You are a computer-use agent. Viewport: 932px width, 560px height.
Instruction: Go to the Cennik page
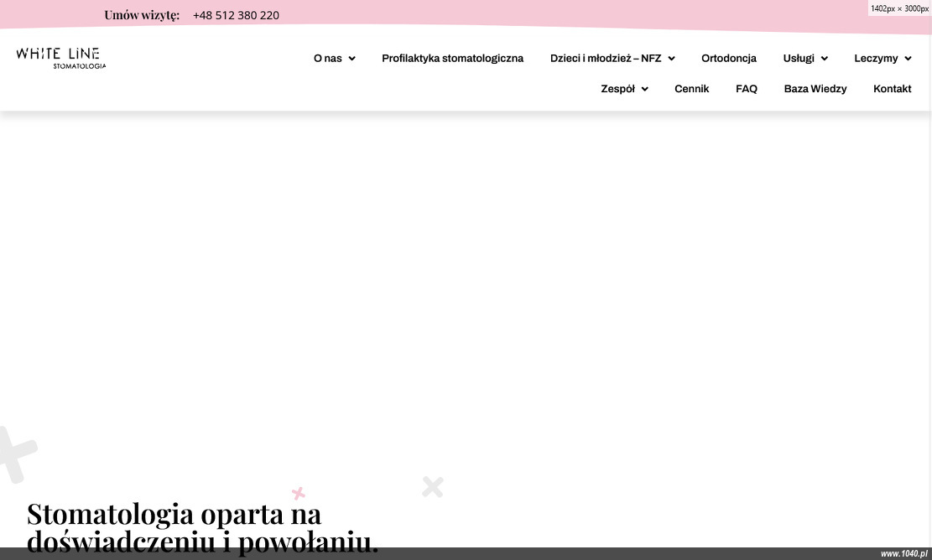click(691, 89)
